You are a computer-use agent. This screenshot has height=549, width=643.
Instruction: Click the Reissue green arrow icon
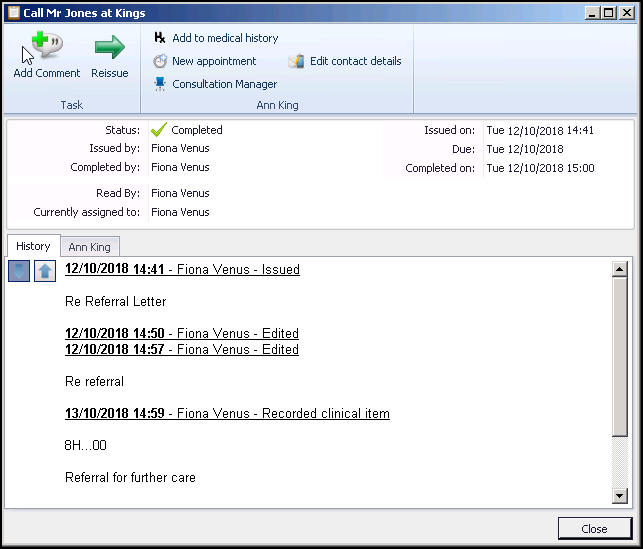point(109,47)
